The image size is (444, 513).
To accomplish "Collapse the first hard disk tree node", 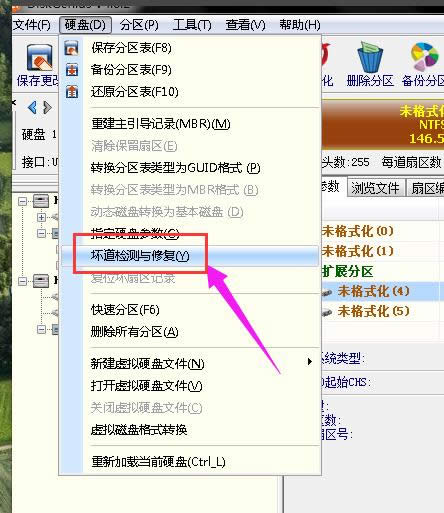I will [x=22, y=201].
